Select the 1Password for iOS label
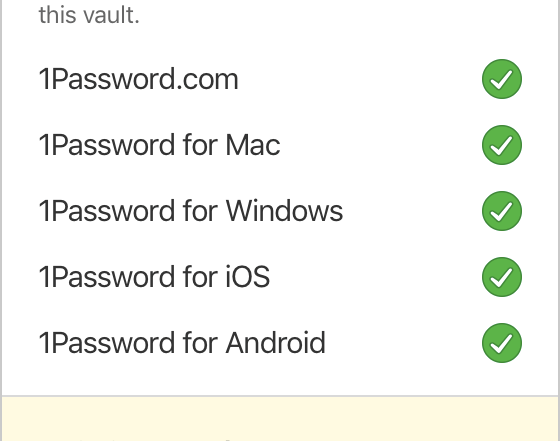 [x=154, y=277]
